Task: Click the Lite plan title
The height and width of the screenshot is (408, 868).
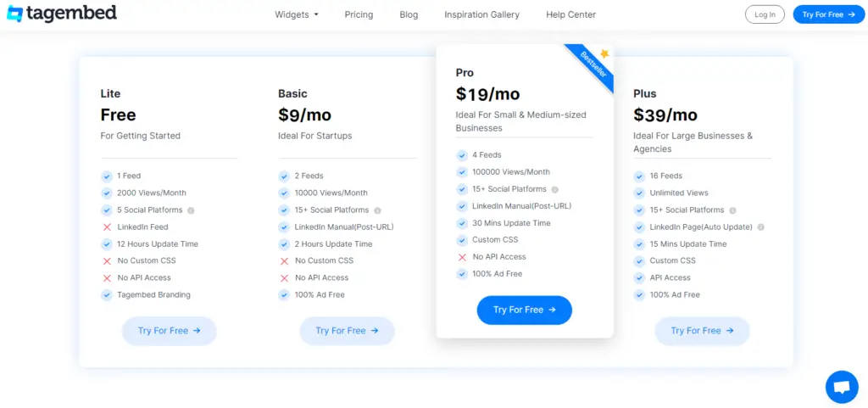Action: (110, 93)
